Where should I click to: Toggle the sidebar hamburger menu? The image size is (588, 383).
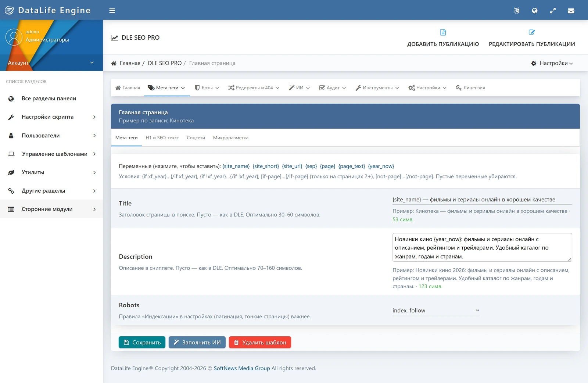[112, 11]
